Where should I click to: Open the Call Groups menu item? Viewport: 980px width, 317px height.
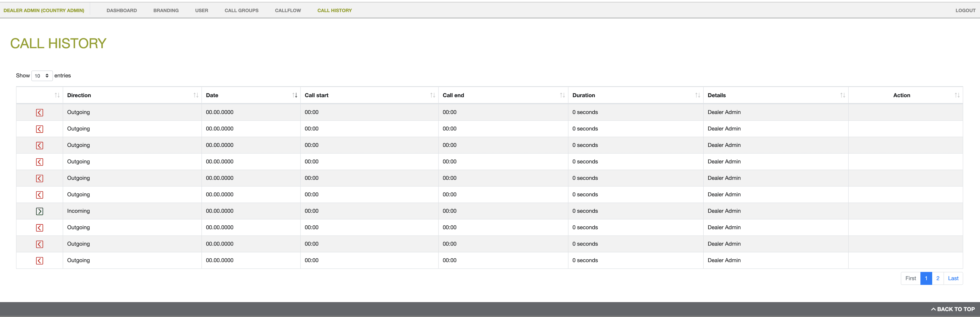(x=241, y=10)
